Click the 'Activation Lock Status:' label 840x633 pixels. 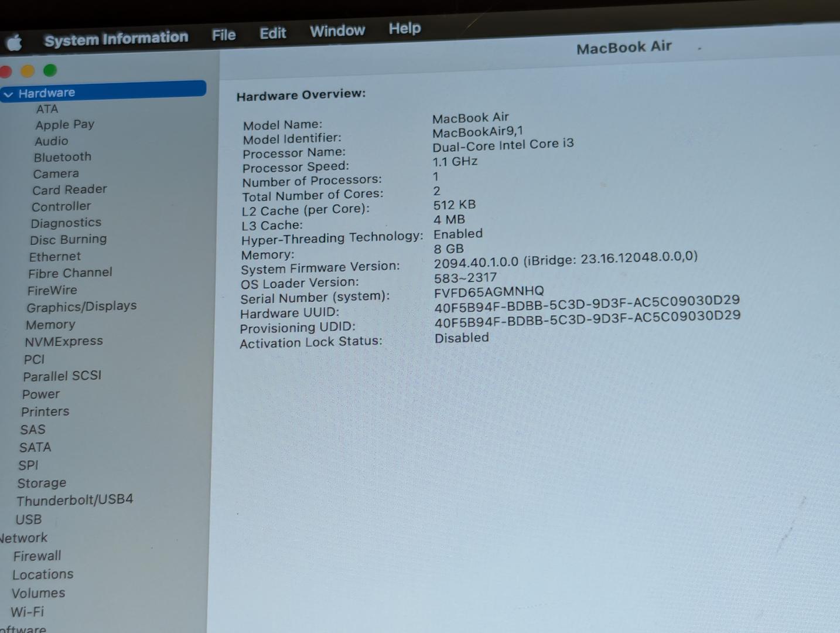point(311,342)
